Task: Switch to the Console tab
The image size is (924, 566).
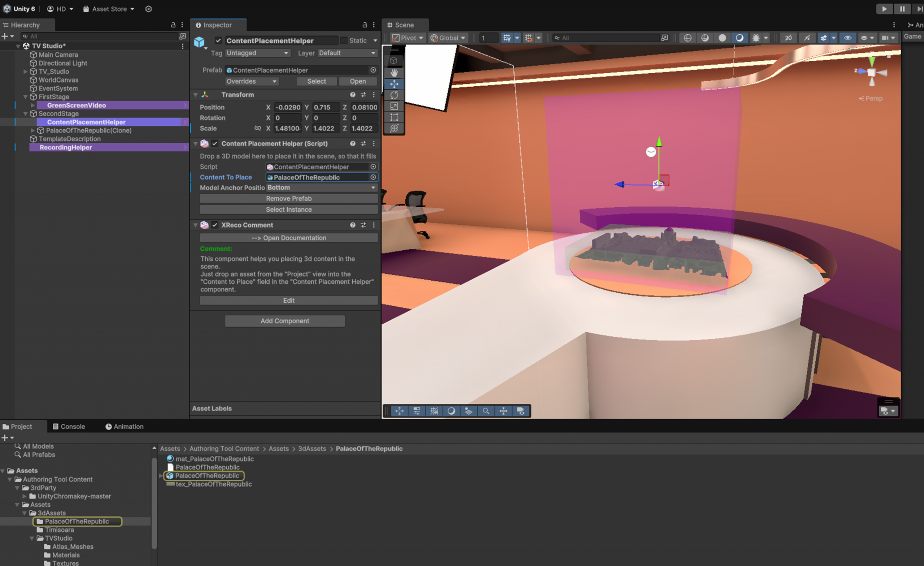Action: coord(69,426)
